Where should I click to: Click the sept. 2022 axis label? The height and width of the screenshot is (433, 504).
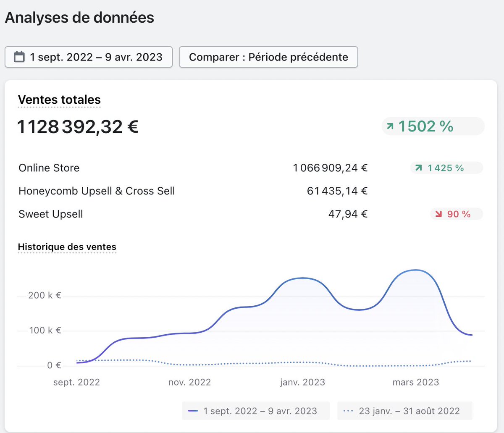(76, 382)
